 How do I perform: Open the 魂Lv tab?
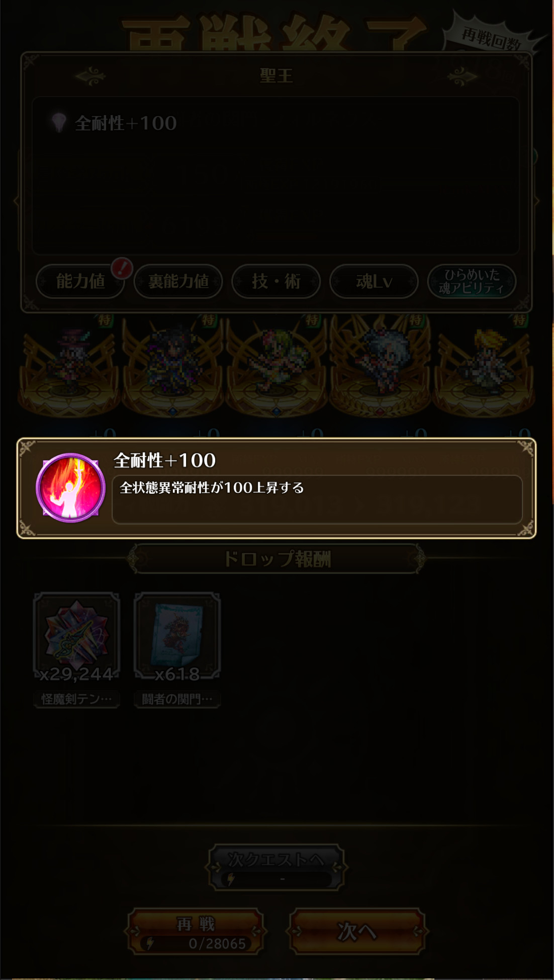point(374,281)
